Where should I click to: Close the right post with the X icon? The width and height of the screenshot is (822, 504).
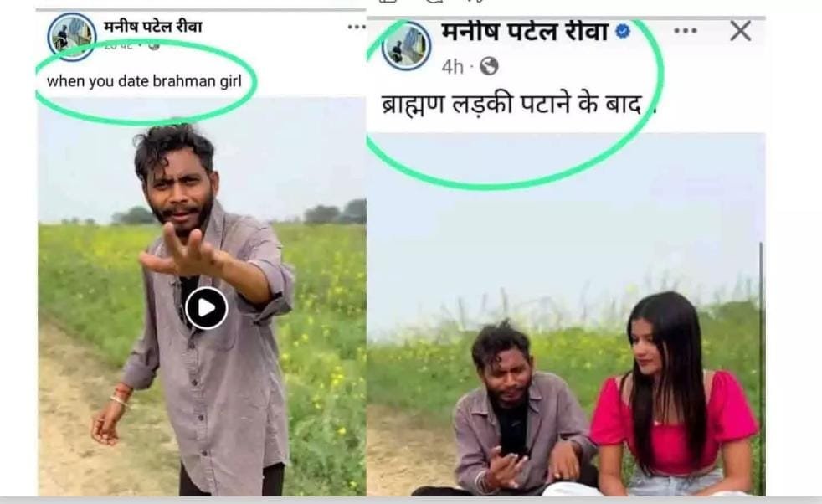pyautogui.click(x=740, y=31)
